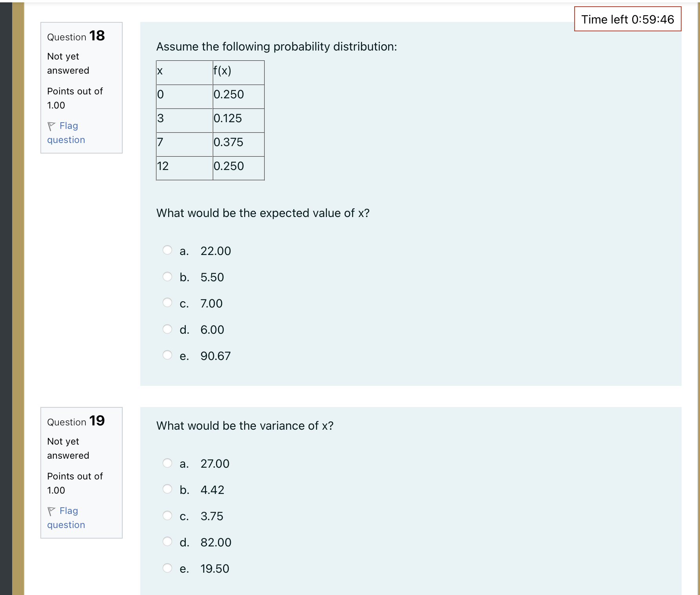The width and height of the screenshot is (700, 595).
Task: Select answer b. 4.42 for Question 19
Action: [x=167, y=489]
